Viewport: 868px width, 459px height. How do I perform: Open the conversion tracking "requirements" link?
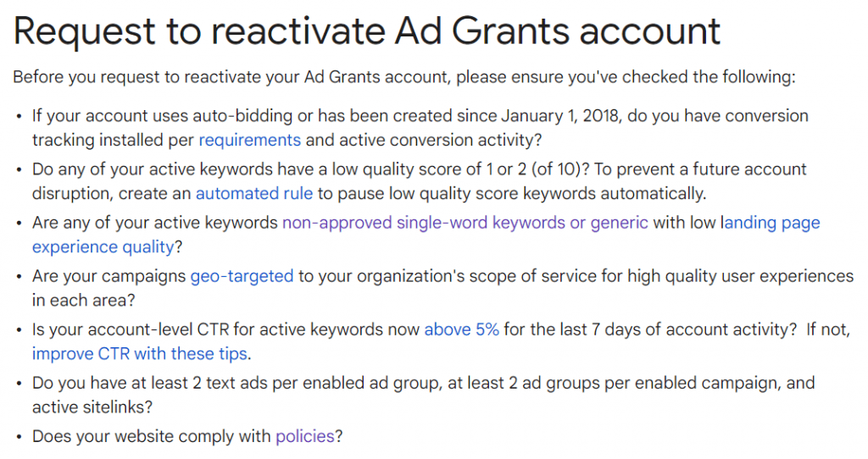coord(250,140)
